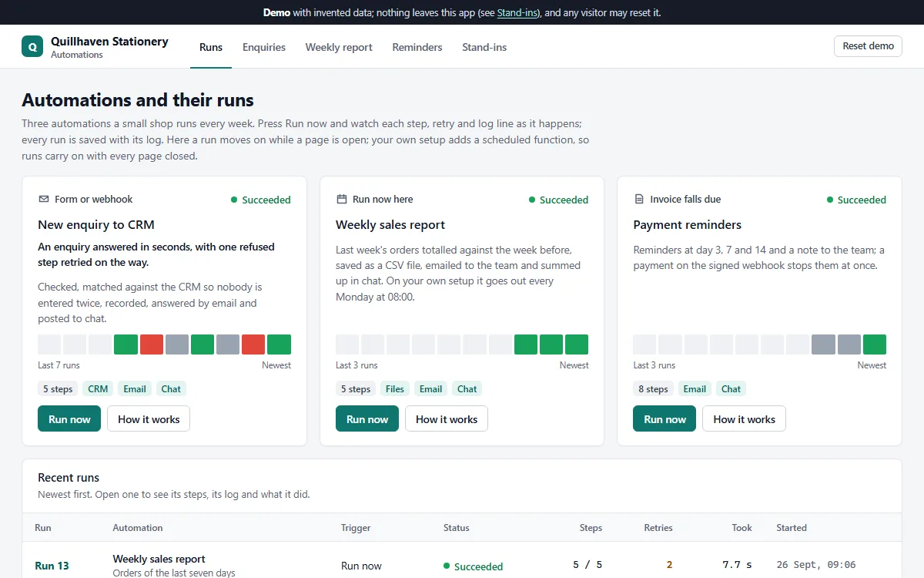924x578 pixels.
Task: Open How it works for Payment reminders
Action: pos(744,418)
